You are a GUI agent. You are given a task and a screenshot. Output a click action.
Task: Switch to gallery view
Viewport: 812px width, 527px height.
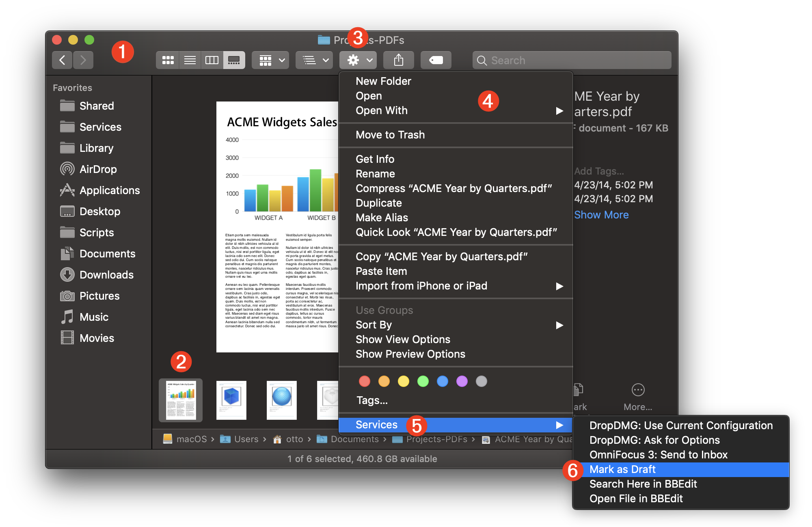point(234,60)
